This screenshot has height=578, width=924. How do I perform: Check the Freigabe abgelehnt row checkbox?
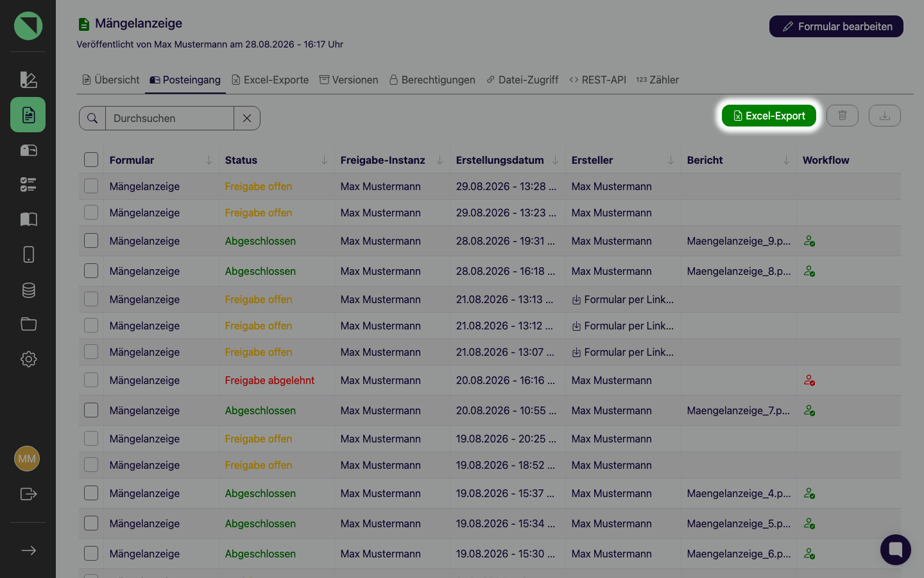(x=91, y=380)
